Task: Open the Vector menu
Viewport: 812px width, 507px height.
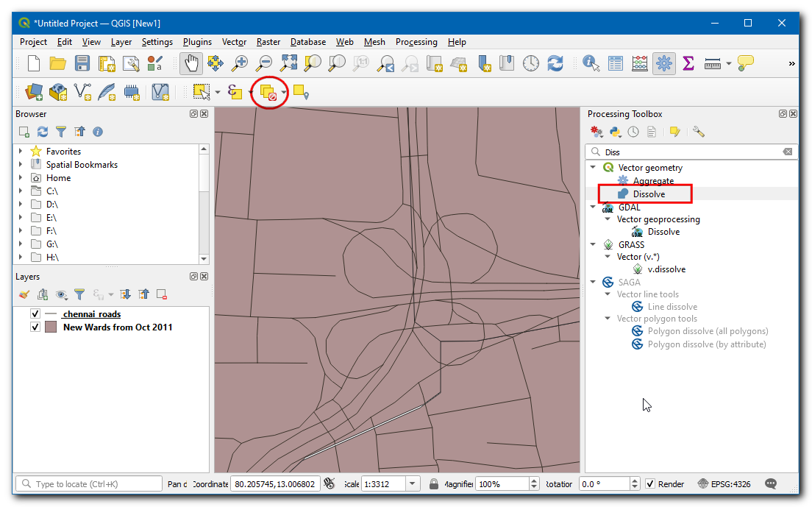Action: click(x=234, y=42)
